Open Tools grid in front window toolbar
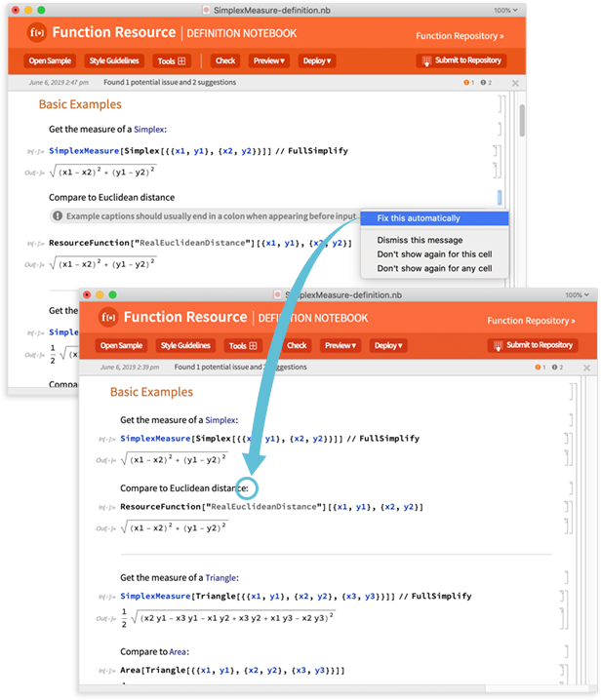601x700 pixels. [x=243, y=345]
